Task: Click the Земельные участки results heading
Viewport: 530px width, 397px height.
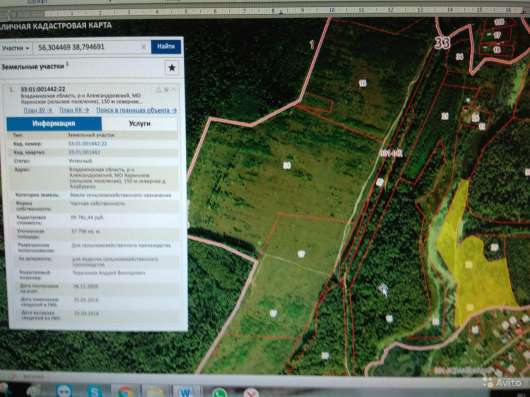Action: pos(33,67)
